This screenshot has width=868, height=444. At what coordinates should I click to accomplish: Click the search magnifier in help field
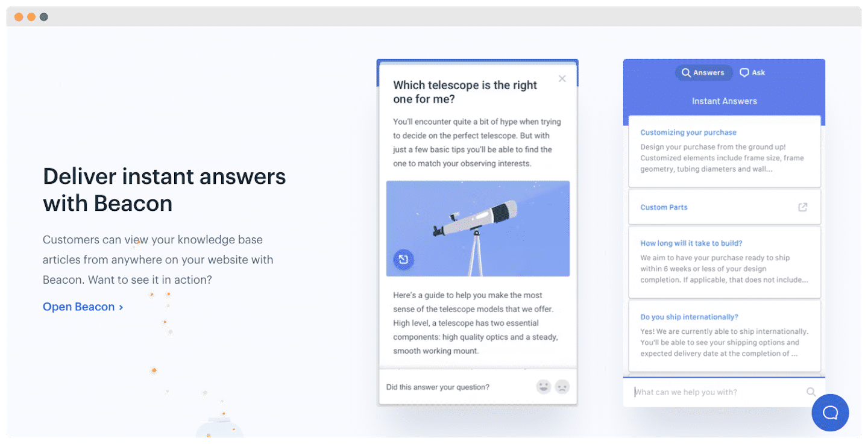click(x=811, y=392)
